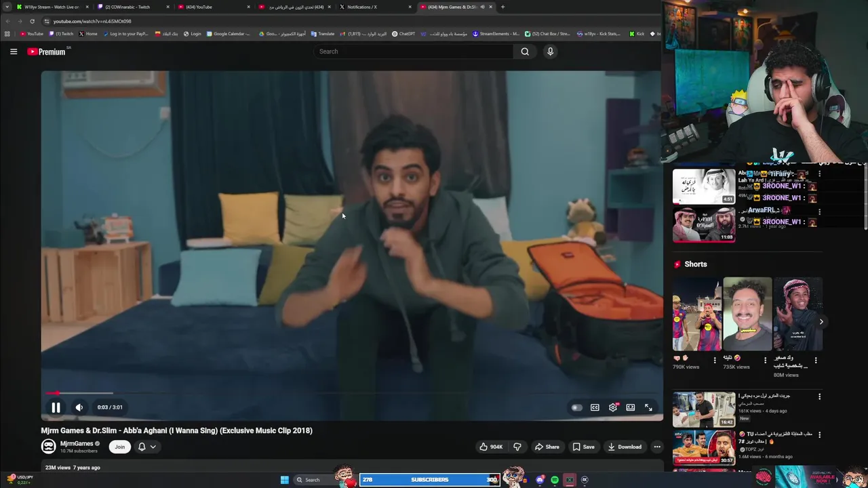
Task: Go to the YouTube Premium home logo
Action: [47, 52]
